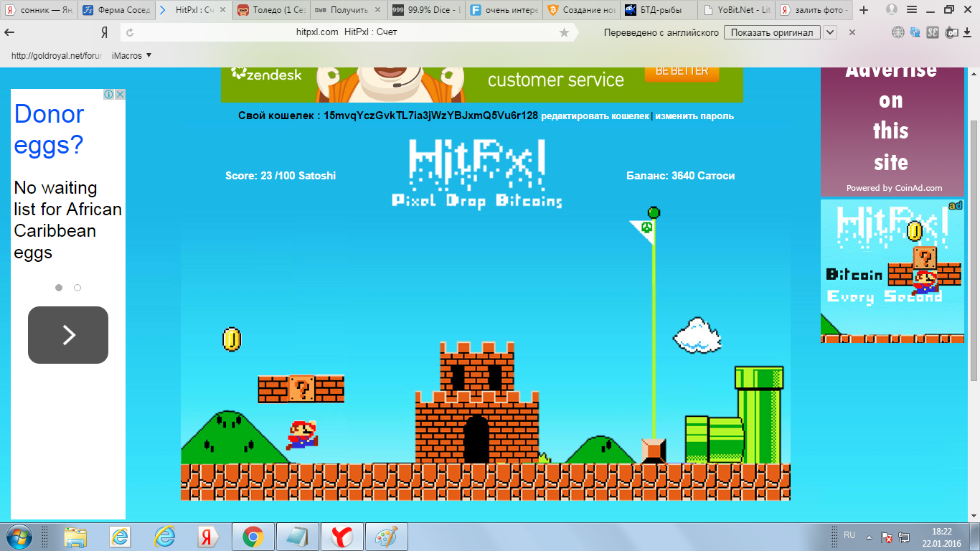Click the left ad's next arrow button
980x551 pixels.
[68, 335]
